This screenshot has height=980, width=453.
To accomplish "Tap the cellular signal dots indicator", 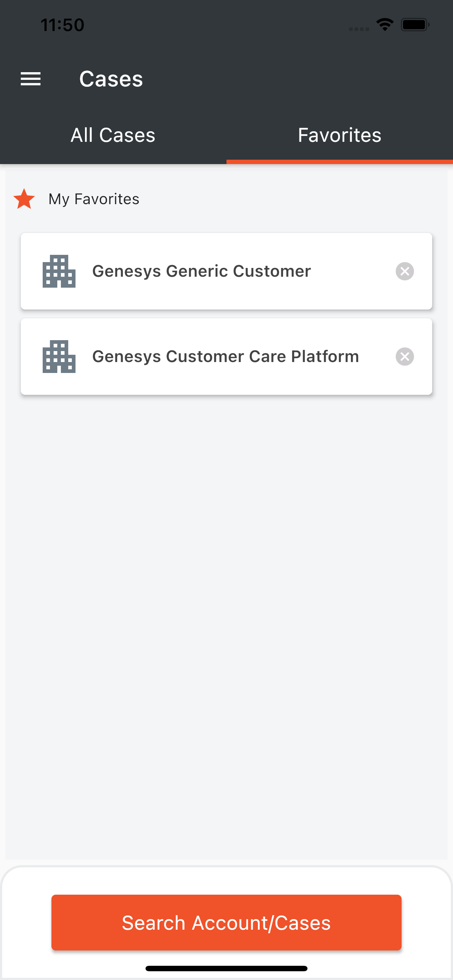I will (359, 29).
